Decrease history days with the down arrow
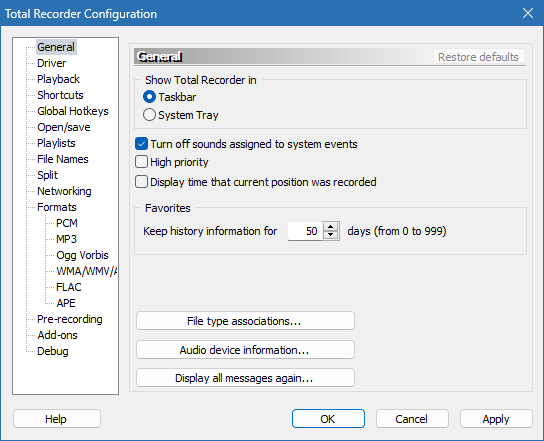The height and width of the screenshot is (441, 544). pos(331,235)
